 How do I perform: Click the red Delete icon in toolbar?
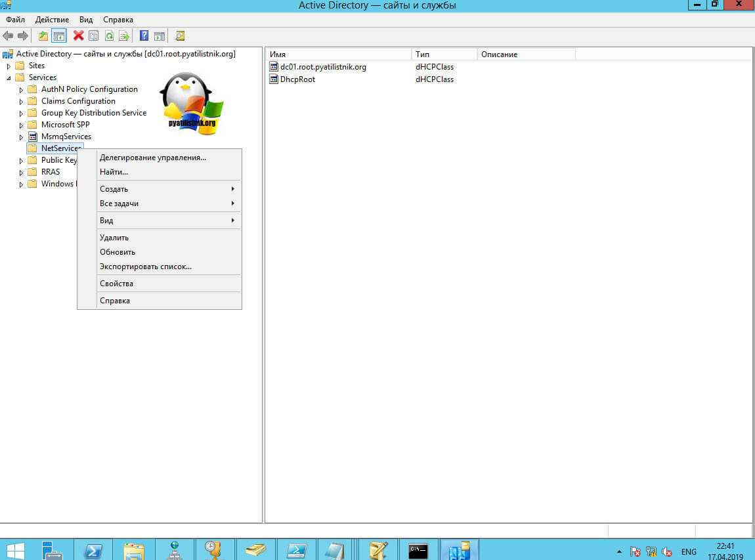[x=78, y=36]
